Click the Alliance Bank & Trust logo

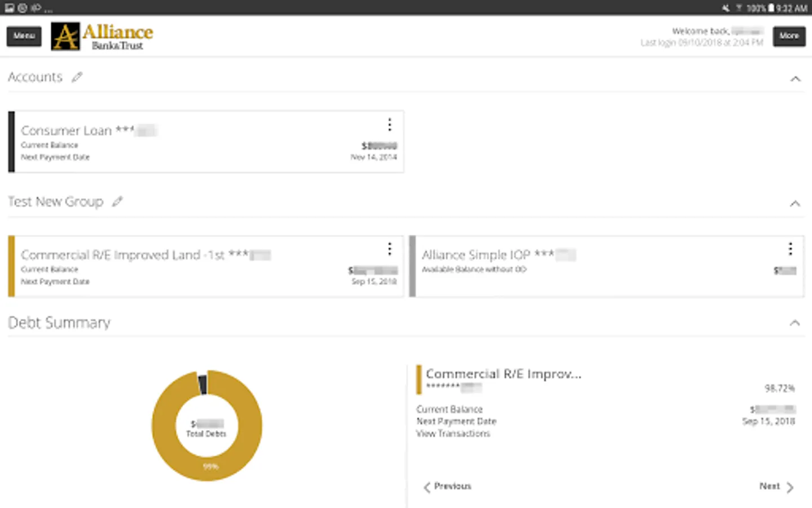(102, 37)
